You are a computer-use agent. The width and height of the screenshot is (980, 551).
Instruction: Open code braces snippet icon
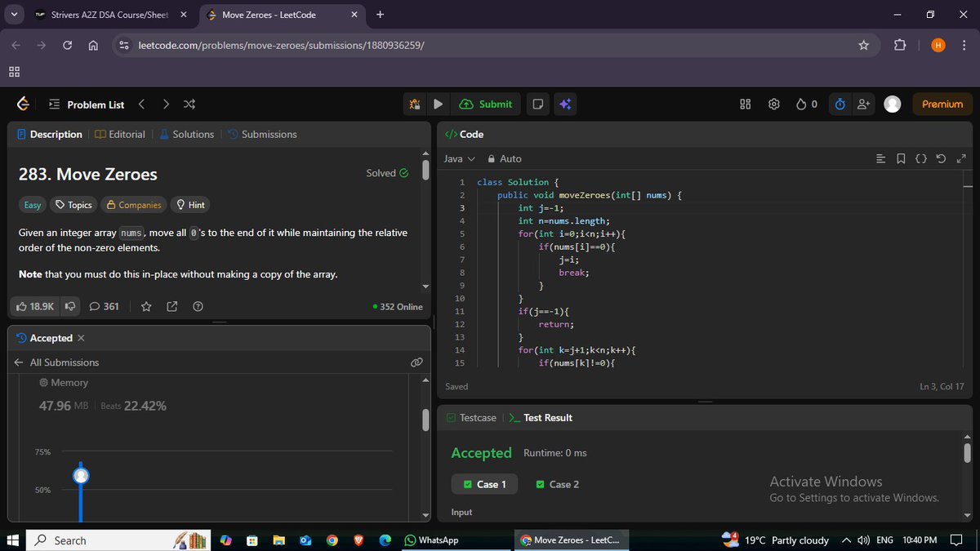[920, 158]
